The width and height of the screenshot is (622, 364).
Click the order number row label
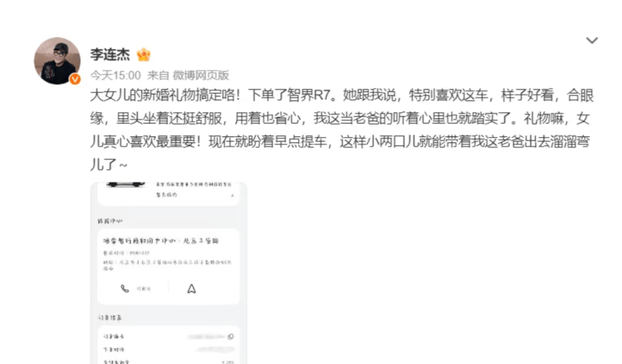tap(113, 336)
